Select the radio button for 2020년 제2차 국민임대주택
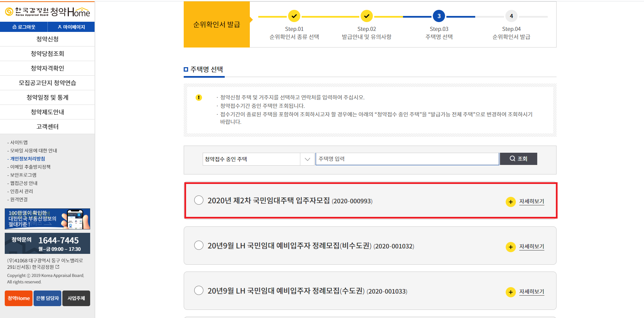This screenshot has width=644, height=318. click(x=199, y=200)
